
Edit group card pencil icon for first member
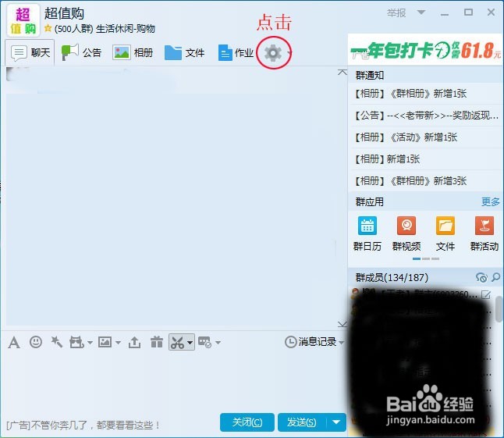[x=486, y=294]
